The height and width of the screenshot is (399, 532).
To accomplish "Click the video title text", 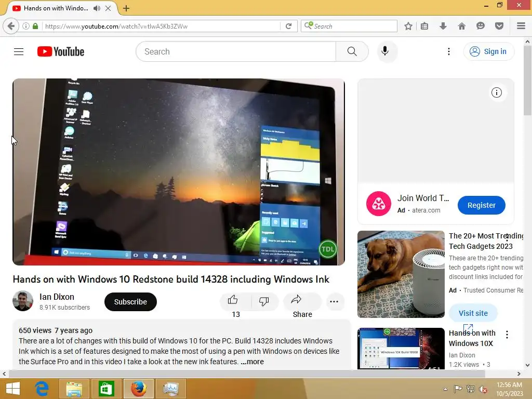I will coord(171,279).
